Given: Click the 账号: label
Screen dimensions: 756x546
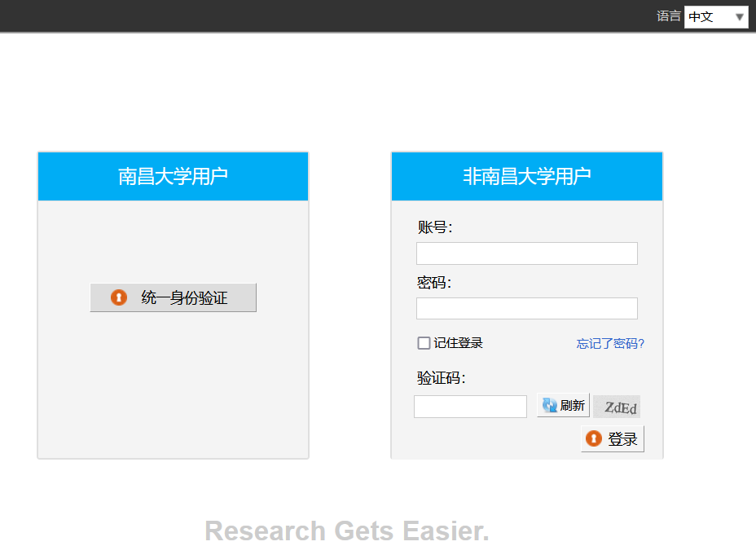Looking at the screenshot, I should pos(435,227).
